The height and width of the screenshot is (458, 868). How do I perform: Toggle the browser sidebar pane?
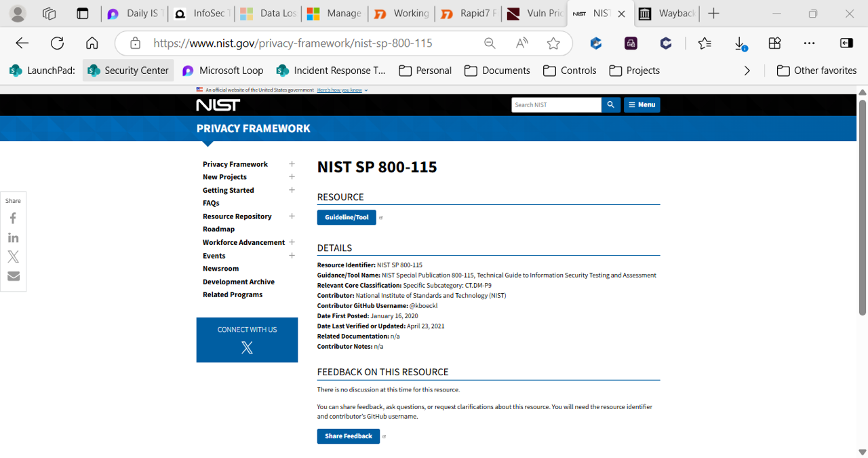coord(846,43)
